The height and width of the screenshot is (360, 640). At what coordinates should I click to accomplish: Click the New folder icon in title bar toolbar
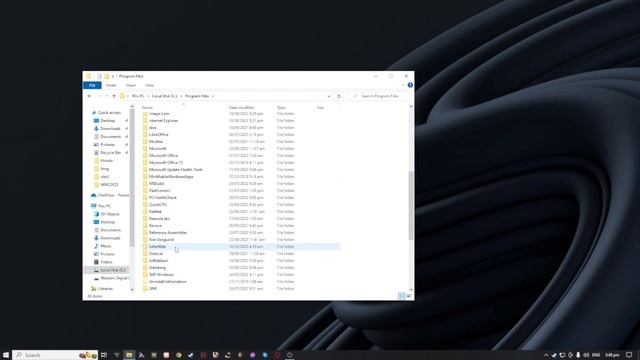point(107,76)
